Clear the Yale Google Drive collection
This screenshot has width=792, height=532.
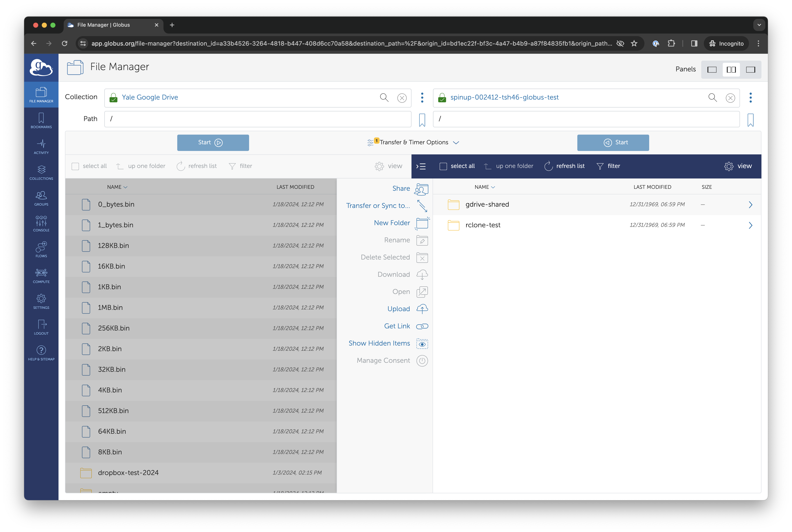click(x=402, y=98)
